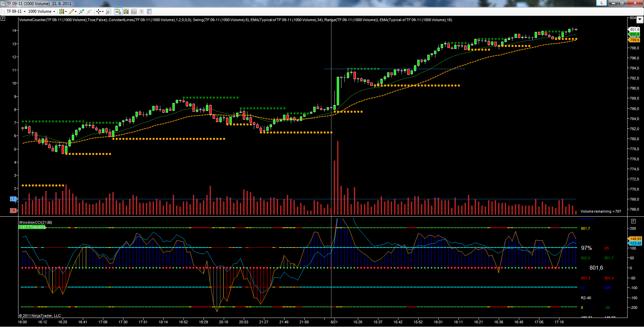Click the green 800,6 price marker
The image size is (644, 327).
[x=634, y=34]
